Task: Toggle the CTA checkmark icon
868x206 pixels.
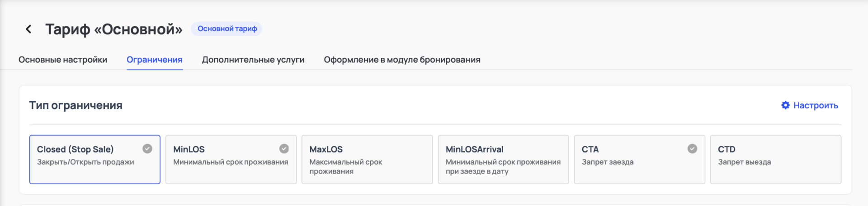Action: point(692,149)
